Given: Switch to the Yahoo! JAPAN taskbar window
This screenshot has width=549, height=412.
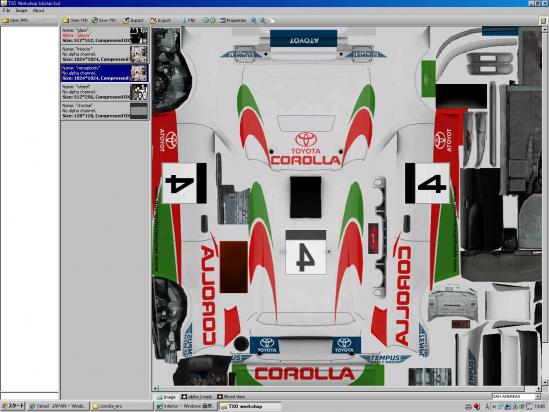Looking at the screenshot, I should 57,406.
